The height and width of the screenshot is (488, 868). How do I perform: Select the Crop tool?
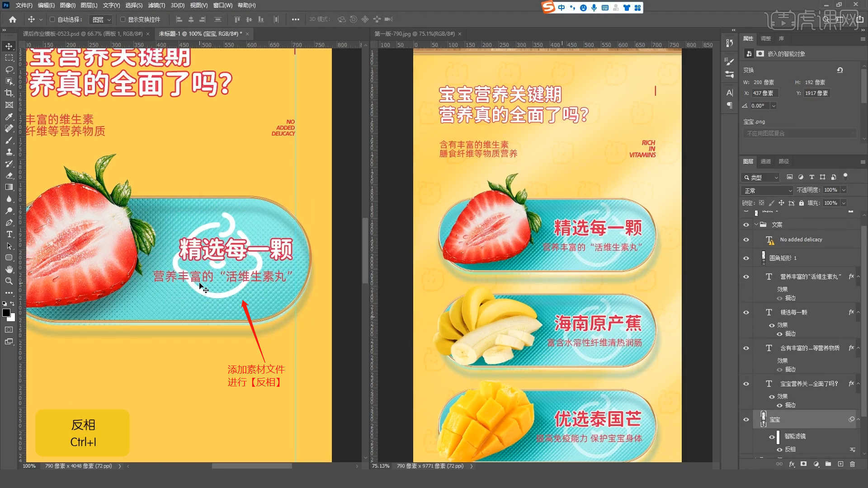pos(9,93)
